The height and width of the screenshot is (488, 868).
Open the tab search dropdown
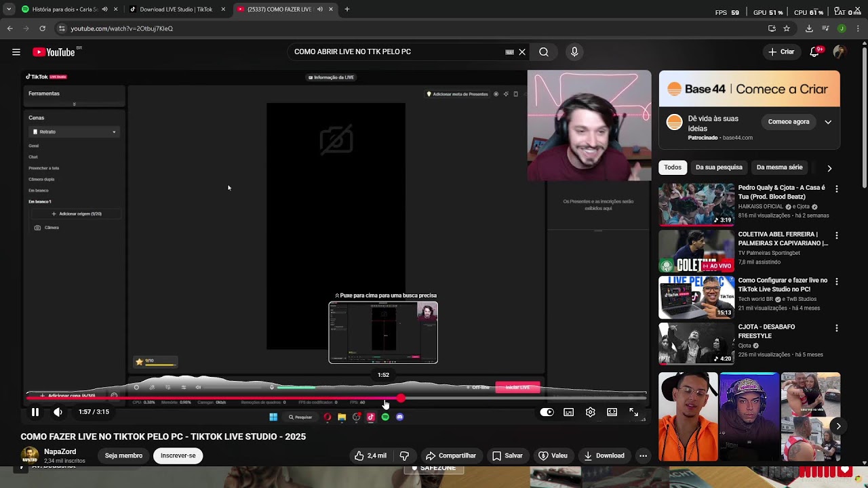point(8,9)
